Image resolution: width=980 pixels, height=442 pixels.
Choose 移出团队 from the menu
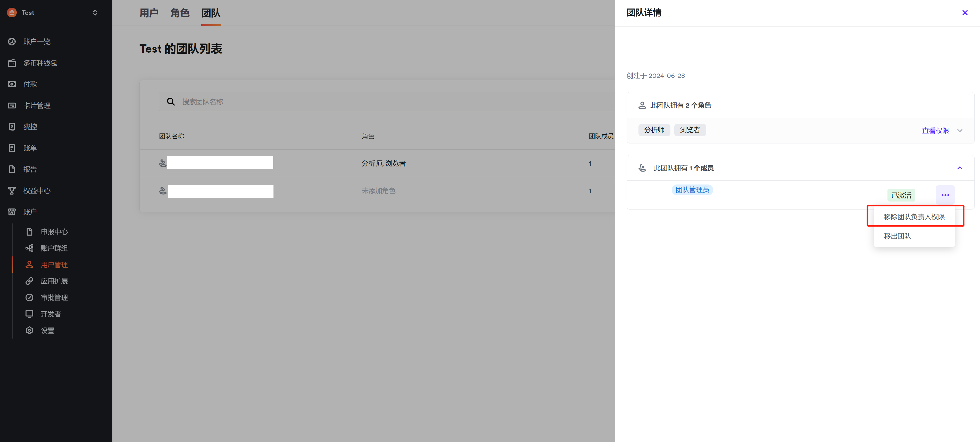[x=914, y=236]
